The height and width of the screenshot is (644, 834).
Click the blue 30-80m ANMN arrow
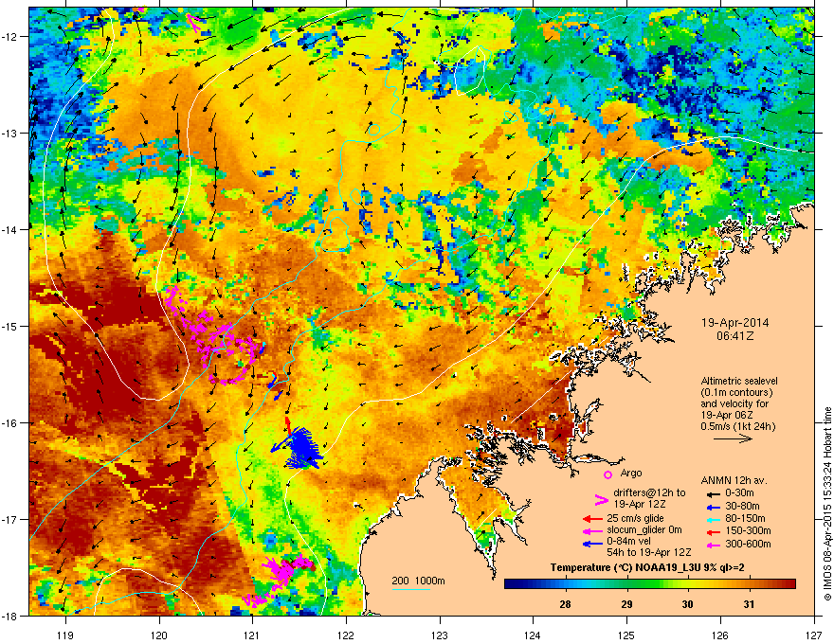(714, 507)
